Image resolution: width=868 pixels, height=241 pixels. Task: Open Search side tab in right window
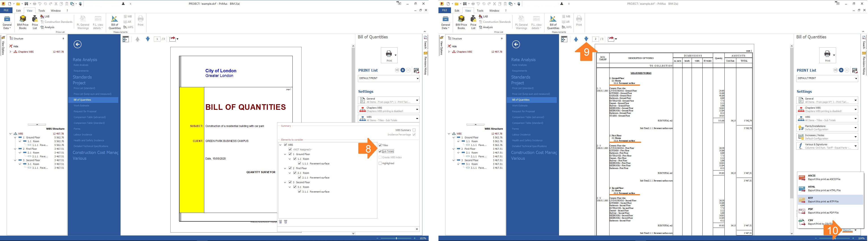pos(864,42)
